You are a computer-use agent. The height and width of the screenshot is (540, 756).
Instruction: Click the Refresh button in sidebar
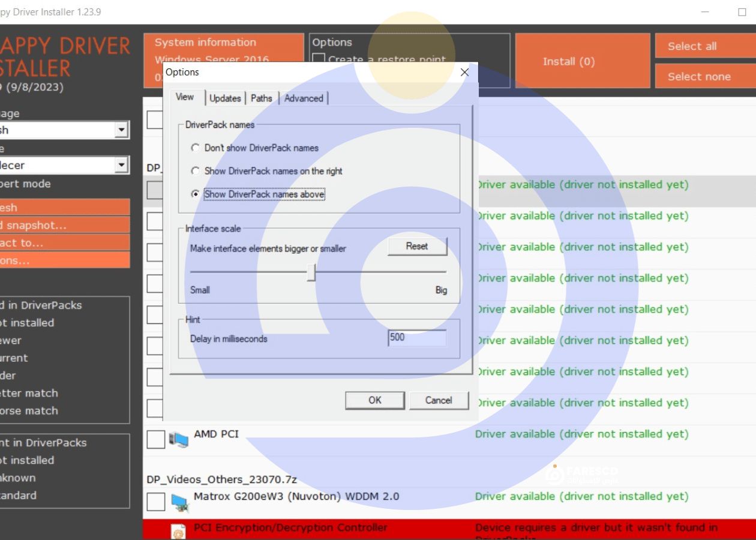(x=64, y=208)
